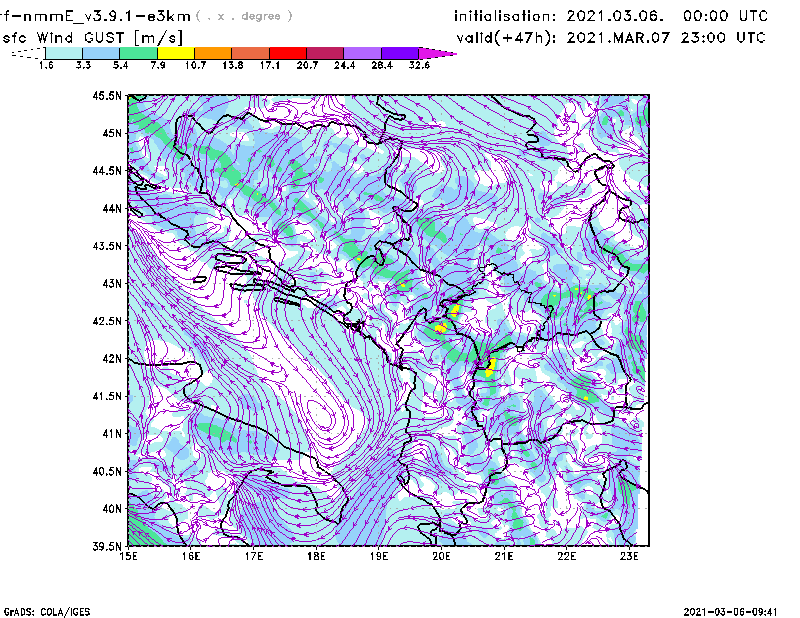Click the legend value '20.7'
The height and width of the screenshot is (618, 800).
coord(307,65)
